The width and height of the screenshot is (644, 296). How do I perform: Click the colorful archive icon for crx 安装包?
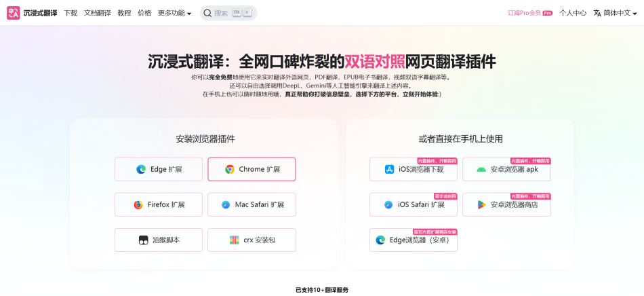(234, 240)
